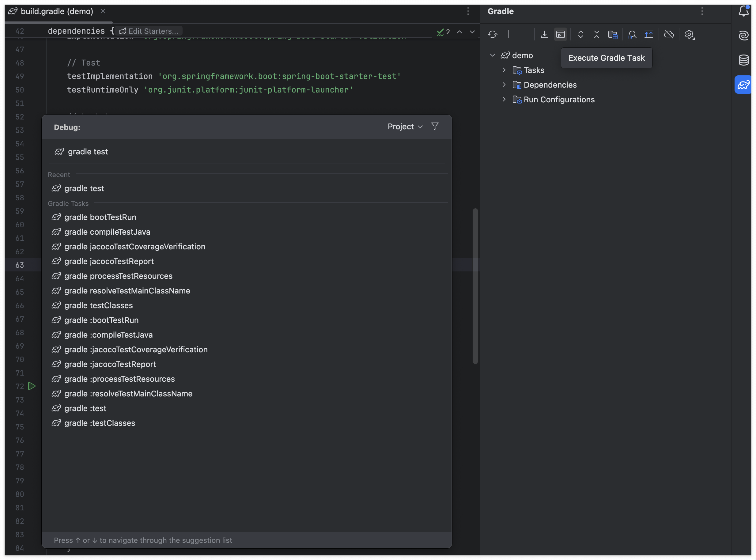The width and height of the screenshot is (756, 560).
Task: Collapse the demo project node
Action: pos(492,55)
